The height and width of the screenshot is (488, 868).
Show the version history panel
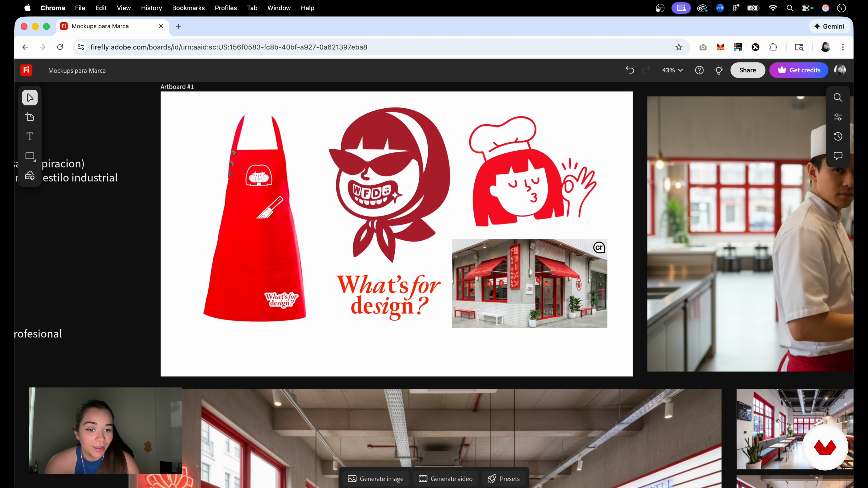pyautogui.click(x=838, y=136)
